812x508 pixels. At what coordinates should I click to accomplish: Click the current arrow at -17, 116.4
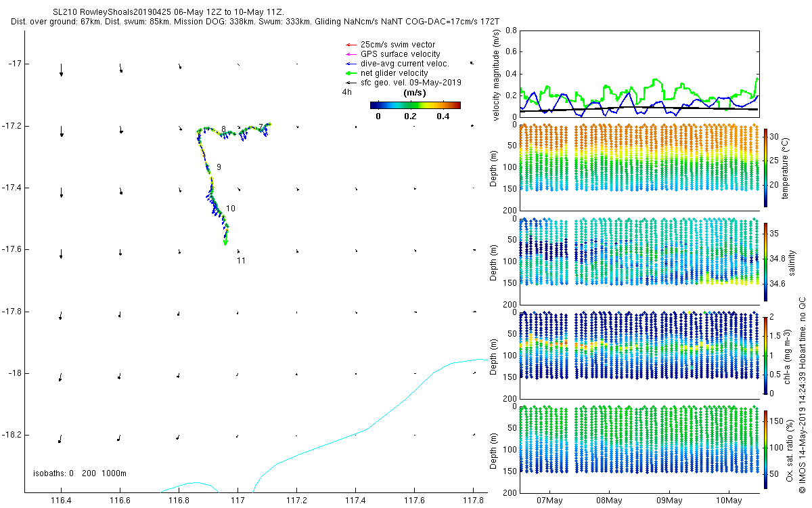61,70
